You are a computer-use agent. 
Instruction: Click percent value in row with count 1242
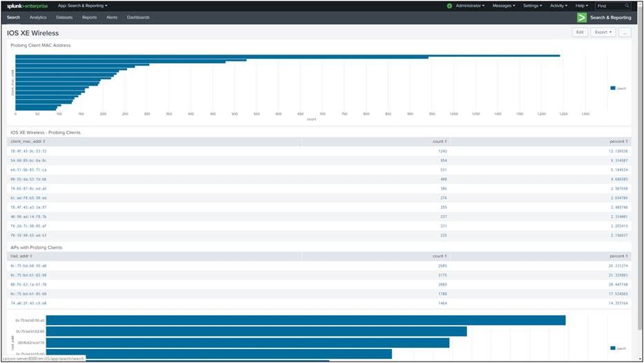click(618, 151)
